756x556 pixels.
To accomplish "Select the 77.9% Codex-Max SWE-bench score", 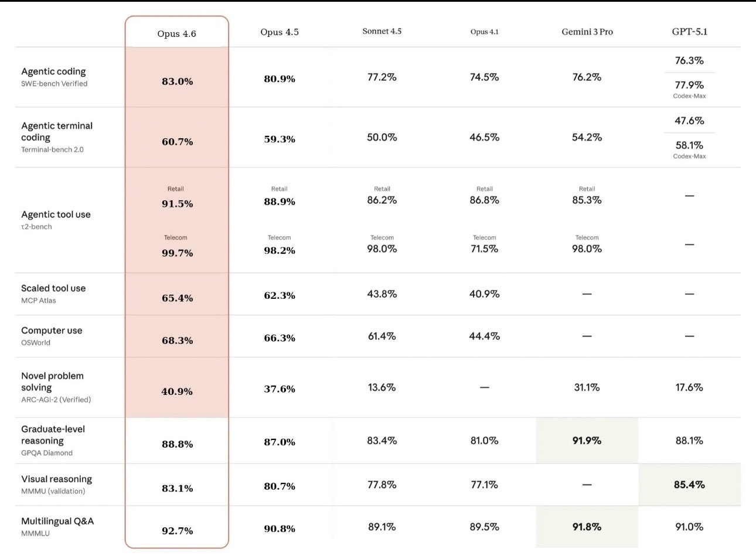I will pos(689,86).
